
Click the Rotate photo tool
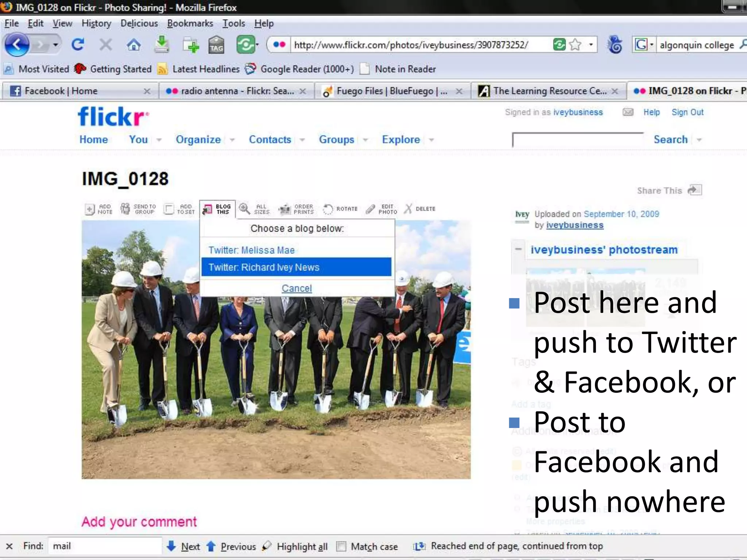click(340, 209)
